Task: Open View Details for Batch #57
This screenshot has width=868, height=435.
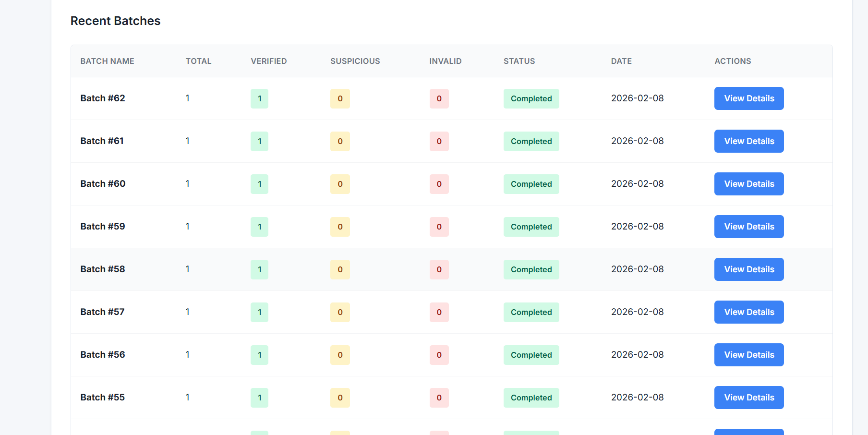Action: tap(749, 312)
